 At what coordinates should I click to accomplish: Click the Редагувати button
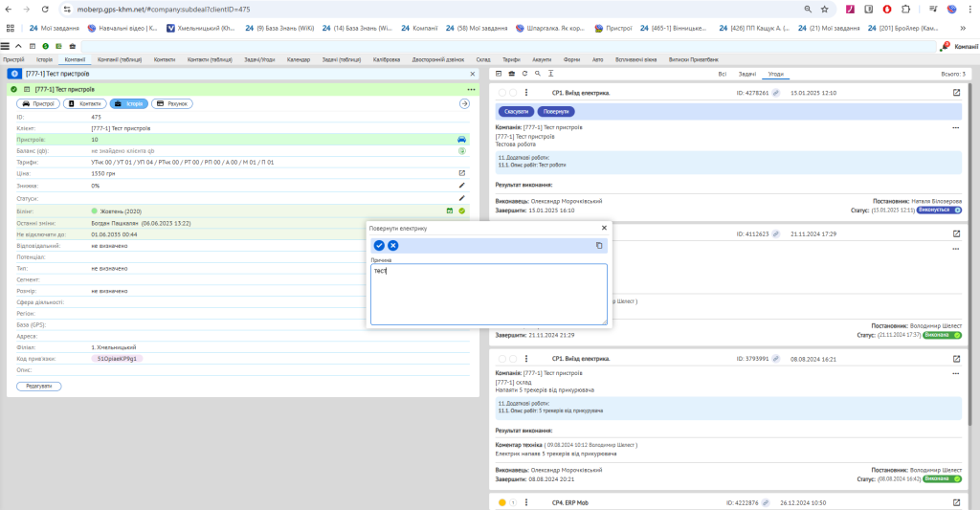coord(38,387)
